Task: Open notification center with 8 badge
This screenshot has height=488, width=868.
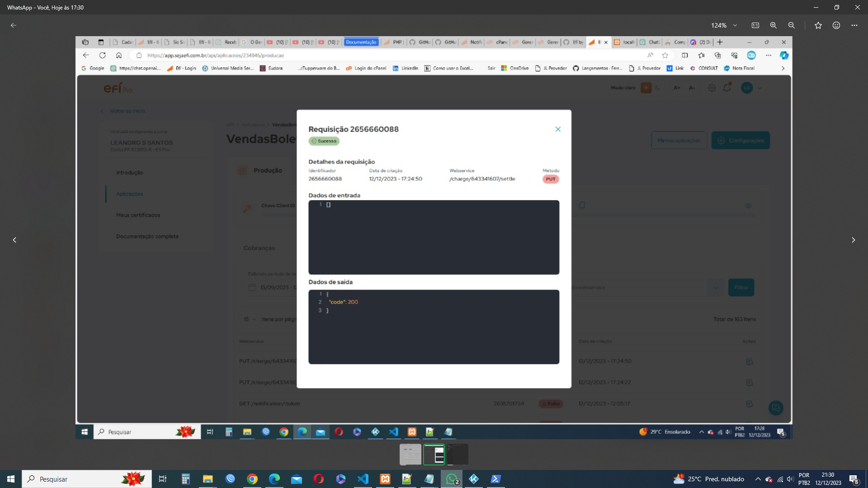Action: pyautogui.click(x=854, y=479)
